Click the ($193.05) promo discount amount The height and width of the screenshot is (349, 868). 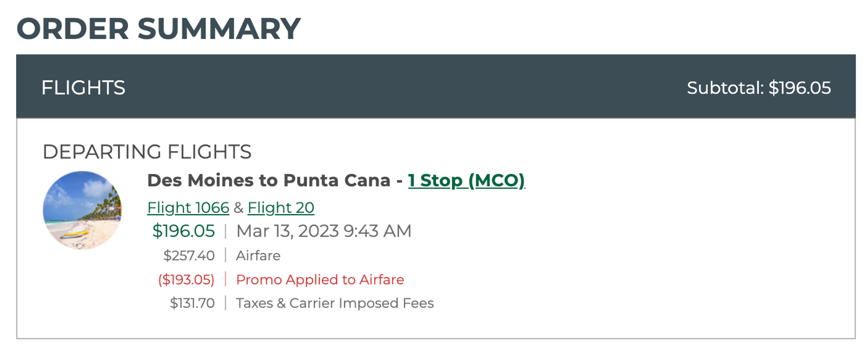pos(186,279)
